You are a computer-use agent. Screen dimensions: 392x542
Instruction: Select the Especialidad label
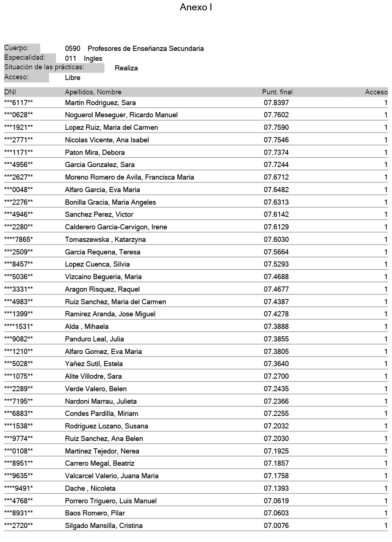click(x=25, y=58)
